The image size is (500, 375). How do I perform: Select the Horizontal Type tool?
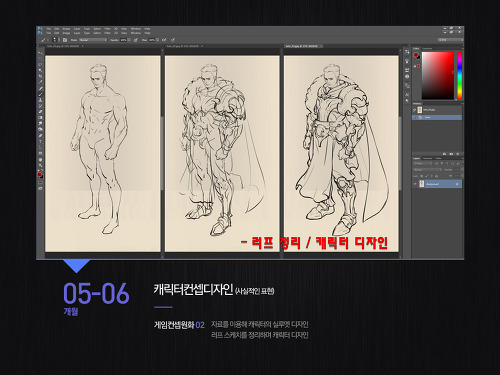[x=41, y=141]
